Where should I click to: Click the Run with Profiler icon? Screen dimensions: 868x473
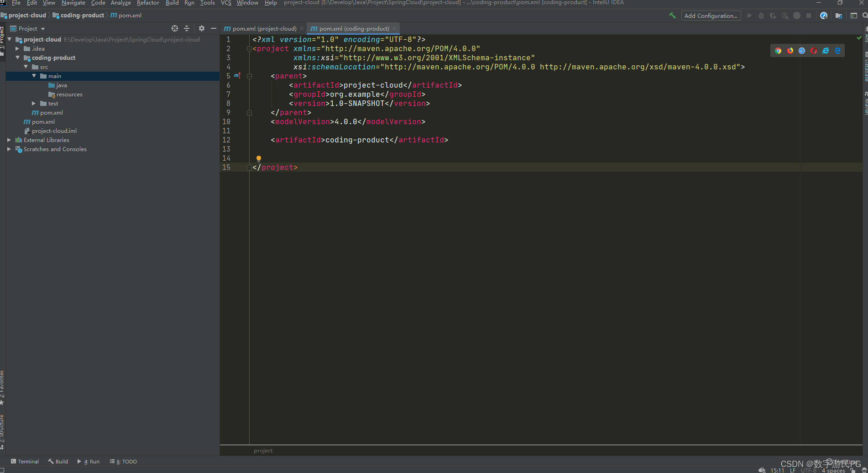(785, 16)
